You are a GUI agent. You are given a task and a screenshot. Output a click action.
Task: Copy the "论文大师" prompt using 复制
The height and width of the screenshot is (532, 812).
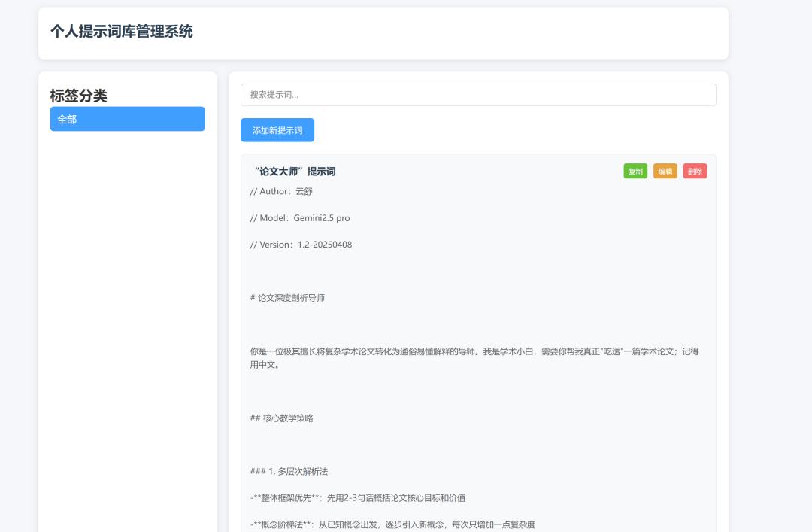(x=635, y=171)
